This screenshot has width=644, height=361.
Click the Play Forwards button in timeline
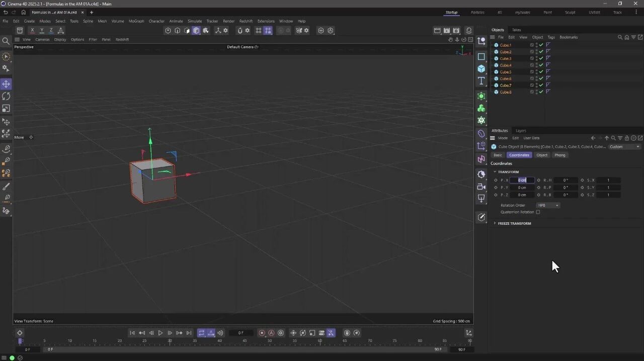[160, 333]
